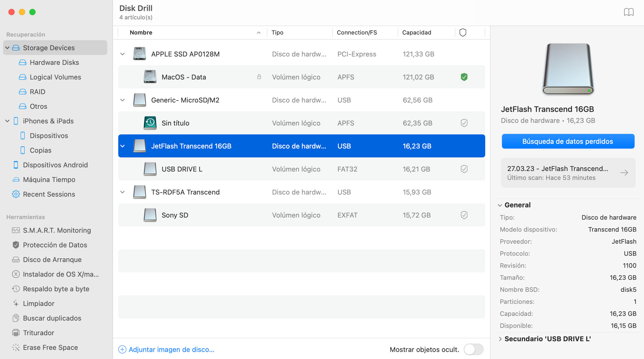Click the Time Machine icon of Sin título
Image resolution: width=644 pixels, height=359 pixels.
(150, 123)
